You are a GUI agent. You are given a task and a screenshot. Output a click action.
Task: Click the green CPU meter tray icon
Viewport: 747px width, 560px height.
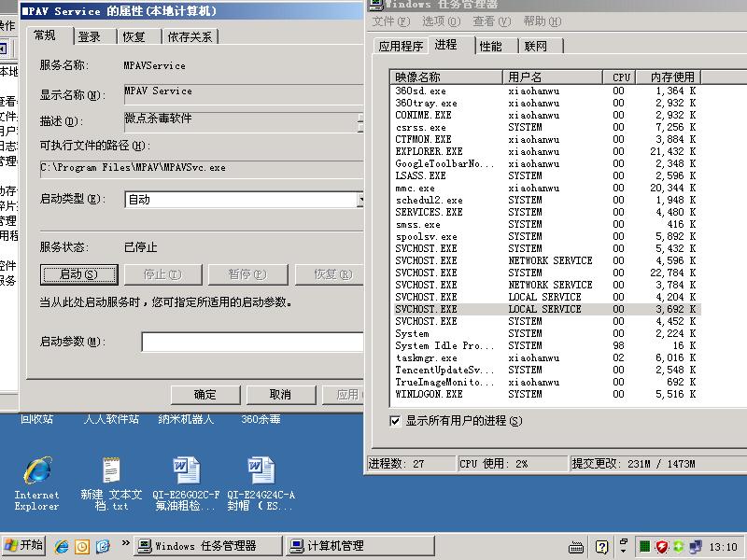click(x=644, y=546)
